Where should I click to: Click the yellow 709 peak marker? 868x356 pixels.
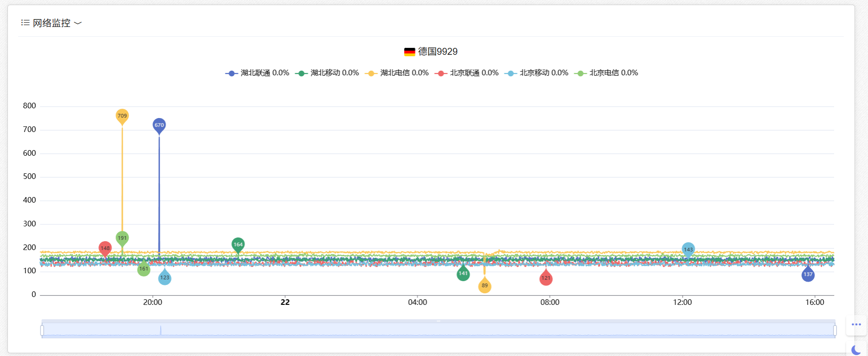click(122, 116)
